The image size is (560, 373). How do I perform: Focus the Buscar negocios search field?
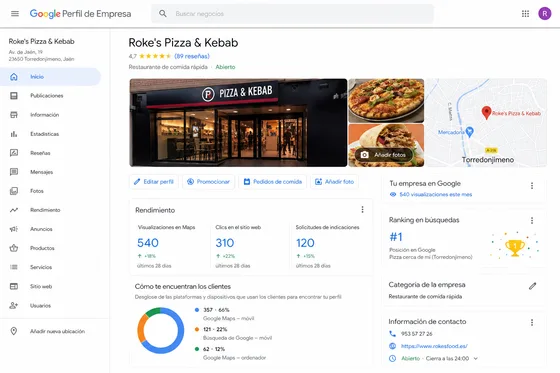292,14
